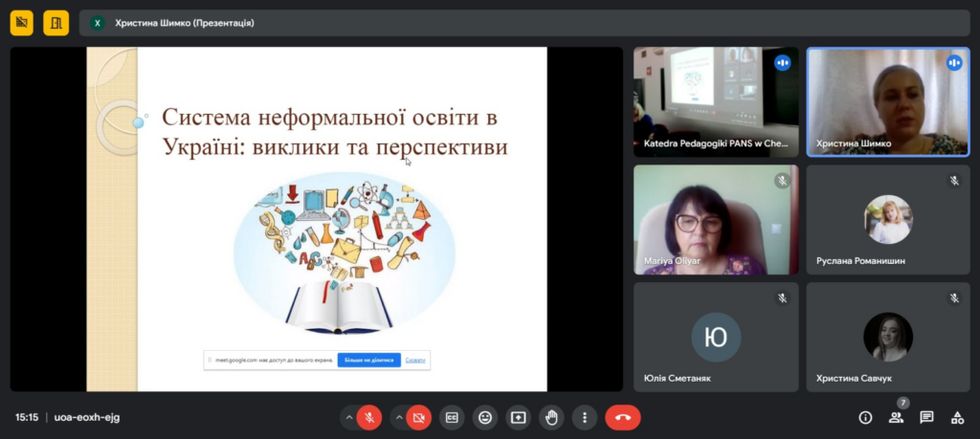980x439 pixels.
Task: Open more options three-dot menu
Action: [x=585, y=417]
